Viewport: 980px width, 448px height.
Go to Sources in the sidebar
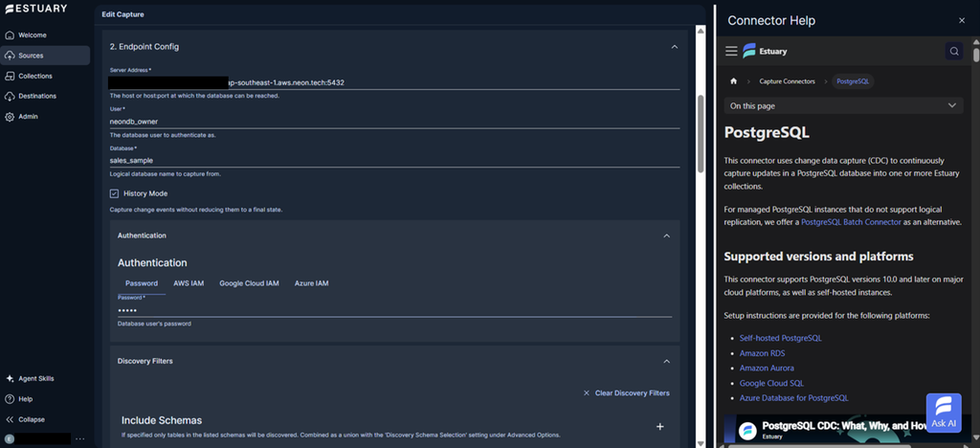(45, 56)
